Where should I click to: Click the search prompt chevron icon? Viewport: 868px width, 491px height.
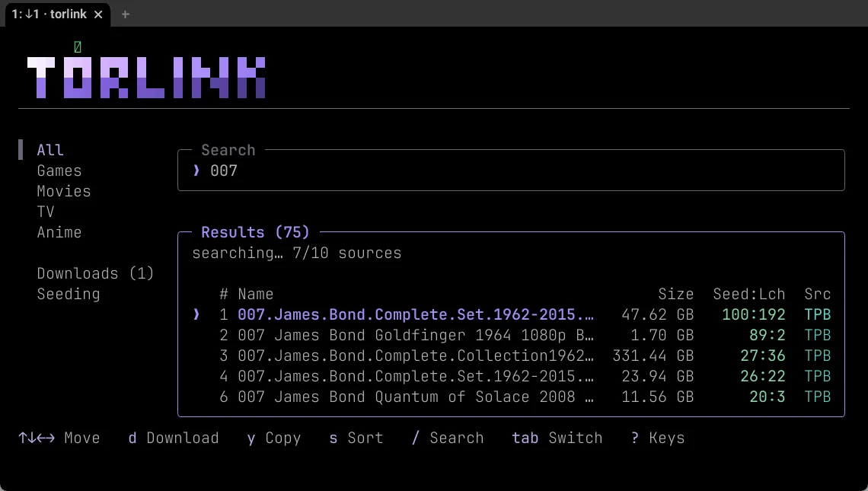coord(196,171)
